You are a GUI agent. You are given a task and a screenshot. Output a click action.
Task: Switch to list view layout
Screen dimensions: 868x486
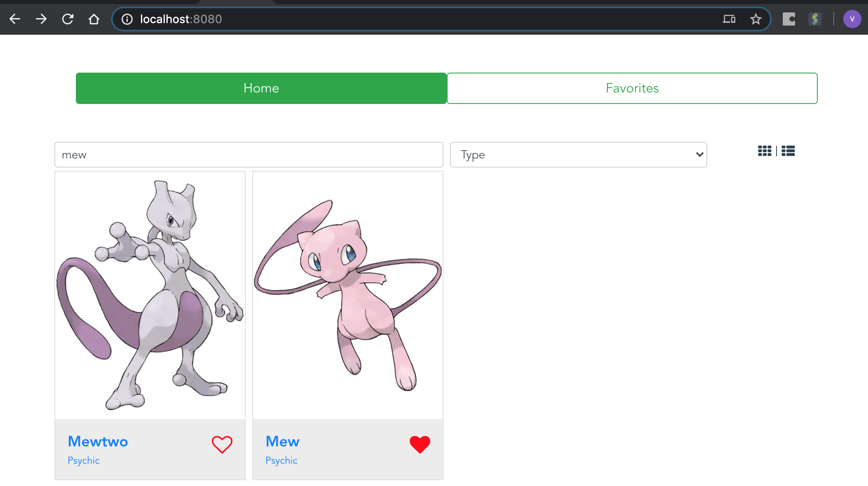click(x=788, y=151)
